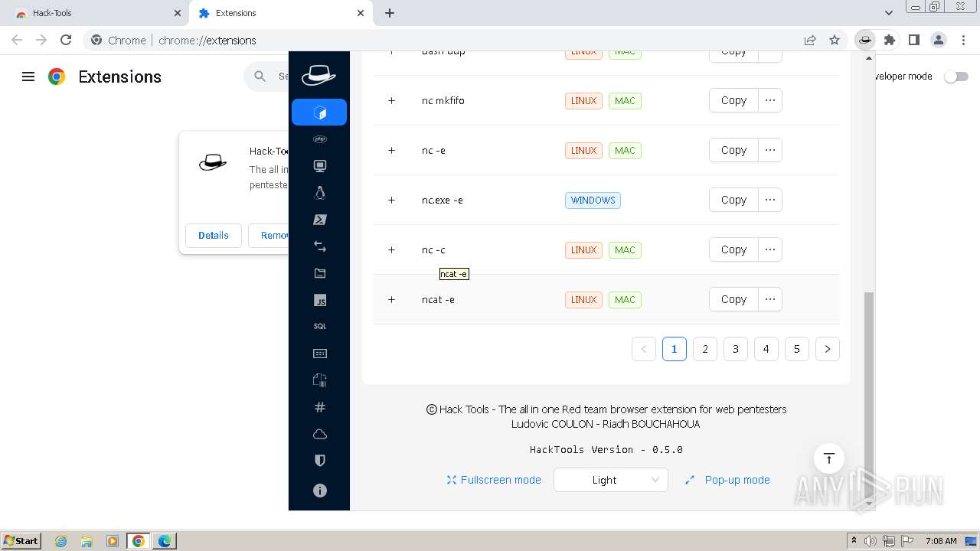Expand the nc -e row
The image size is (980, 551).
[x=391, y=150]
